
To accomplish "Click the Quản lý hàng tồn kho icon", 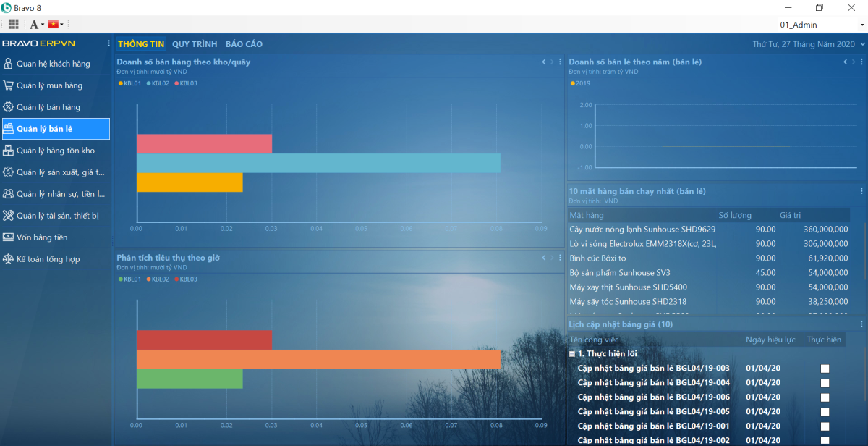I will (9, 151).
